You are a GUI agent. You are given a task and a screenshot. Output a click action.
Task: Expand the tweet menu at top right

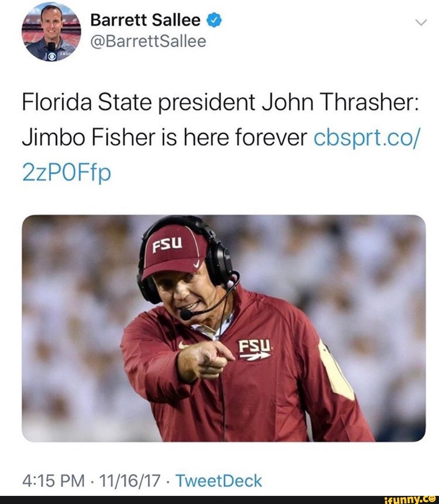point(421,22)
